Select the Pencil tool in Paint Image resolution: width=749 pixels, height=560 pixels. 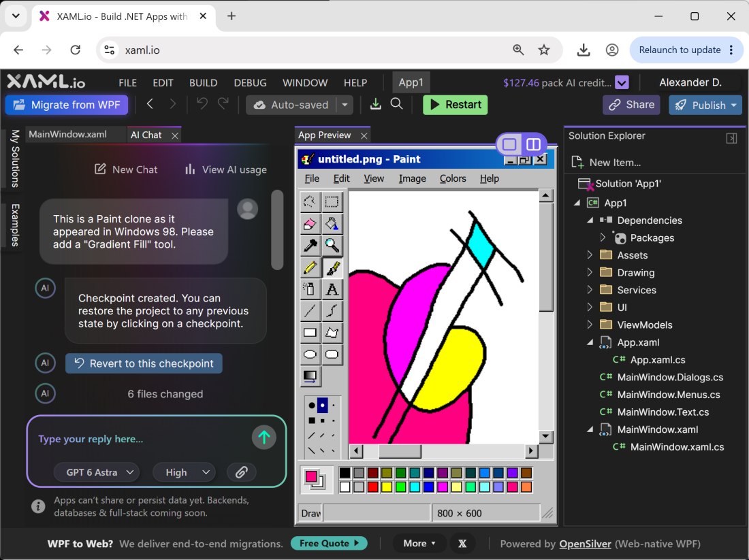310,268
